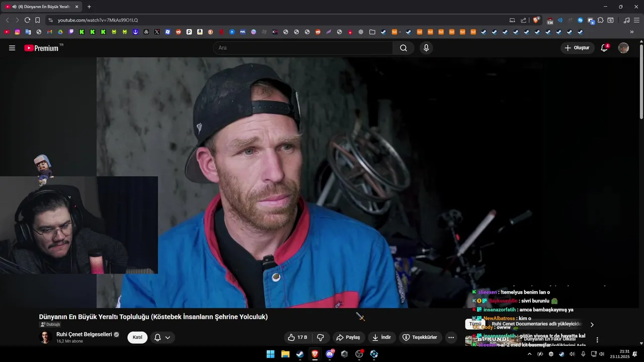This screenshot has width=644, height=362.
Task: Open a new browser tab
Action: click(x=89, y=7)
